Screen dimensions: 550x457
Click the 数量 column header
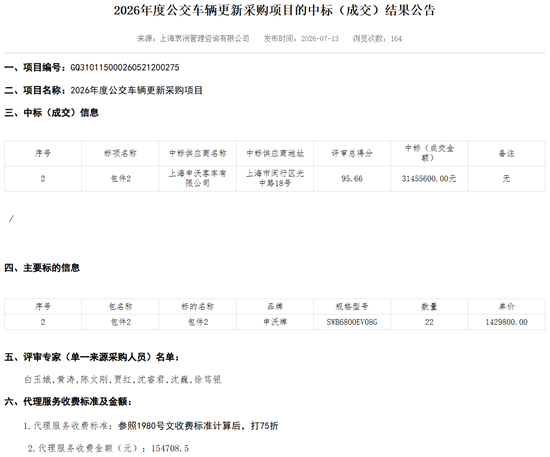coord(429,307)
